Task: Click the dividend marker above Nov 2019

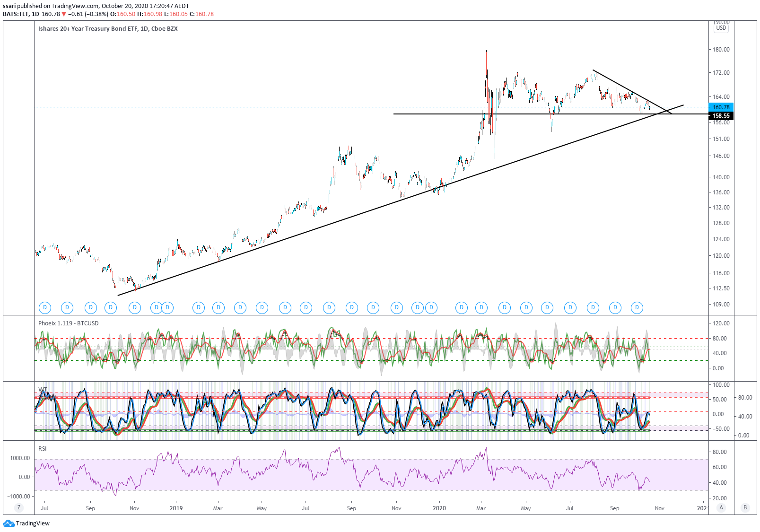Action: [x=396, y=308]
